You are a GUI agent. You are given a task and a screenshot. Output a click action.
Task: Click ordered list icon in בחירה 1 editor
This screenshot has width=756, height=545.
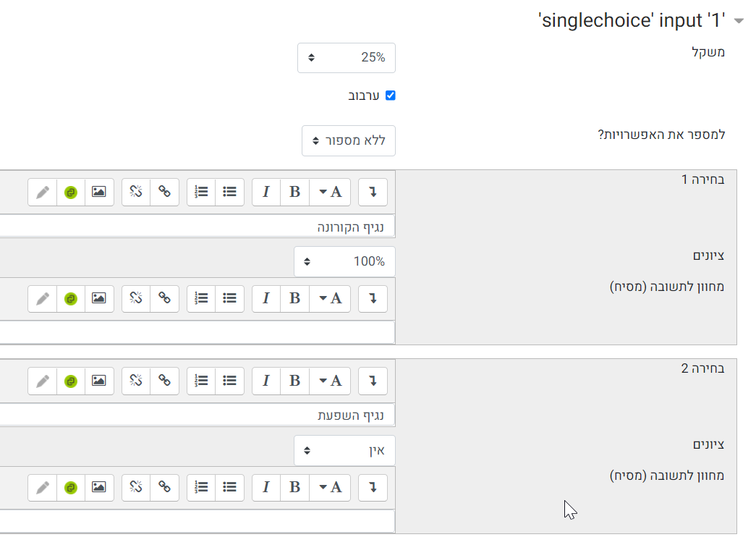201,192
